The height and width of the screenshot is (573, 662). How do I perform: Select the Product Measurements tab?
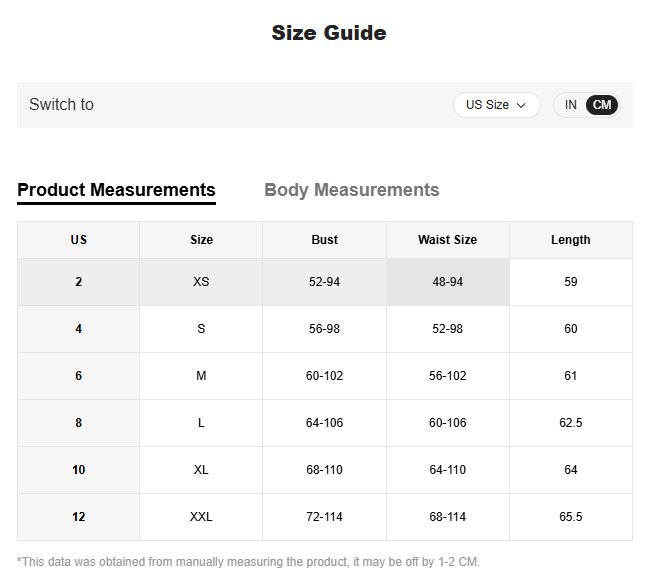(x=117, y=190)
